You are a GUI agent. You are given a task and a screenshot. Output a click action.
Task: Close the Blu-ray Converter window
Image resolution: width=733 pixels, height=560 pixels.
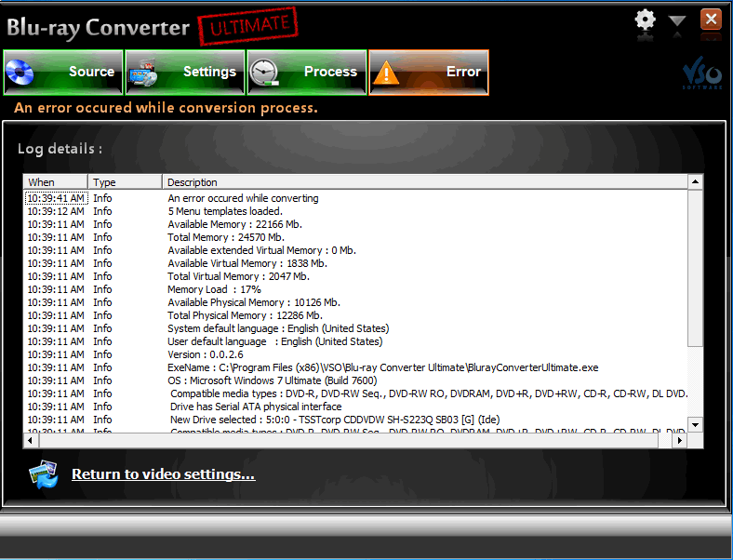click(711, 20)
